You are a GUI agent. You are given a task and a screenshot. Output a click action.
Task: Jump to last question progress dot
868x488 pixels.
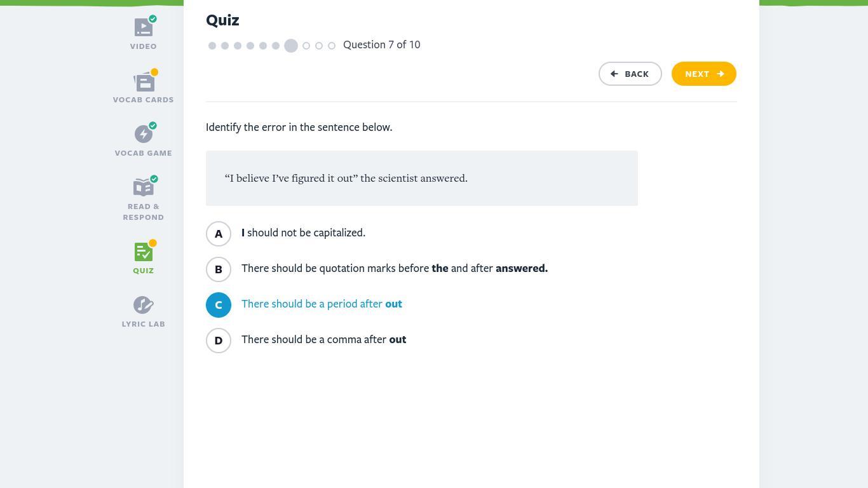pyautogui.click(x=332, y=46)
